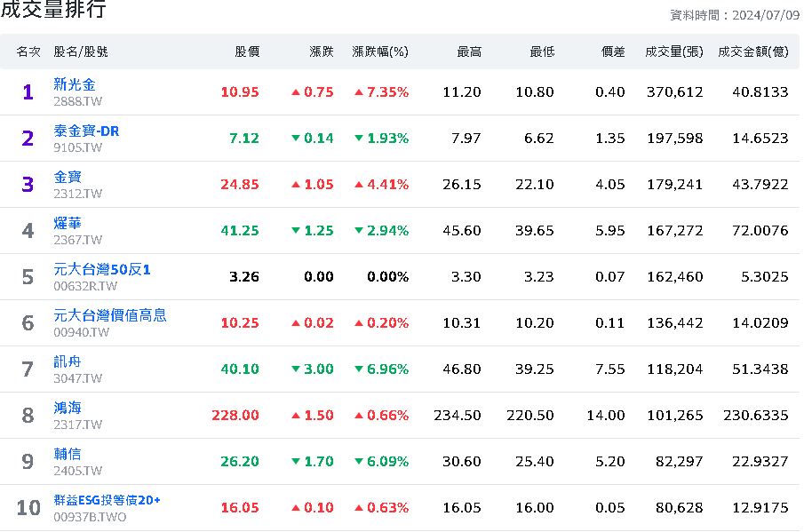Click price 7.12 for 泰金寶-DR
The width and height of the screenshot is (804, 532).
tap(244, 139)
